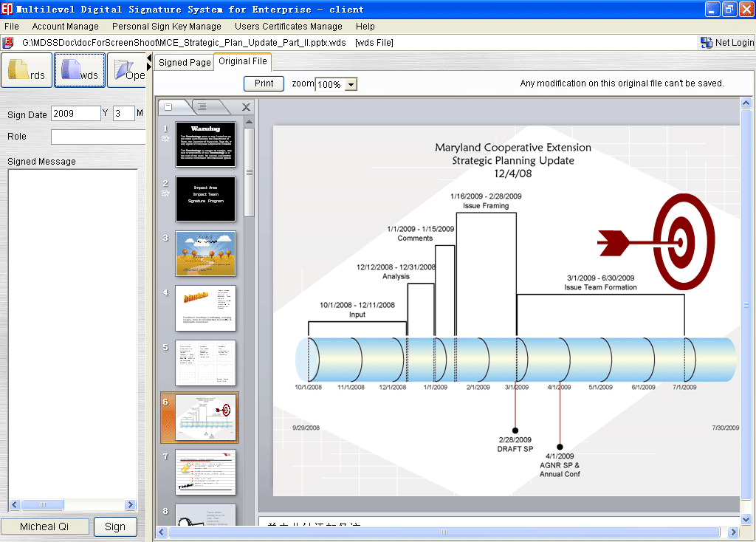
Task: Click the animation star icon under slide 1
Action: (x=165, y=139)
